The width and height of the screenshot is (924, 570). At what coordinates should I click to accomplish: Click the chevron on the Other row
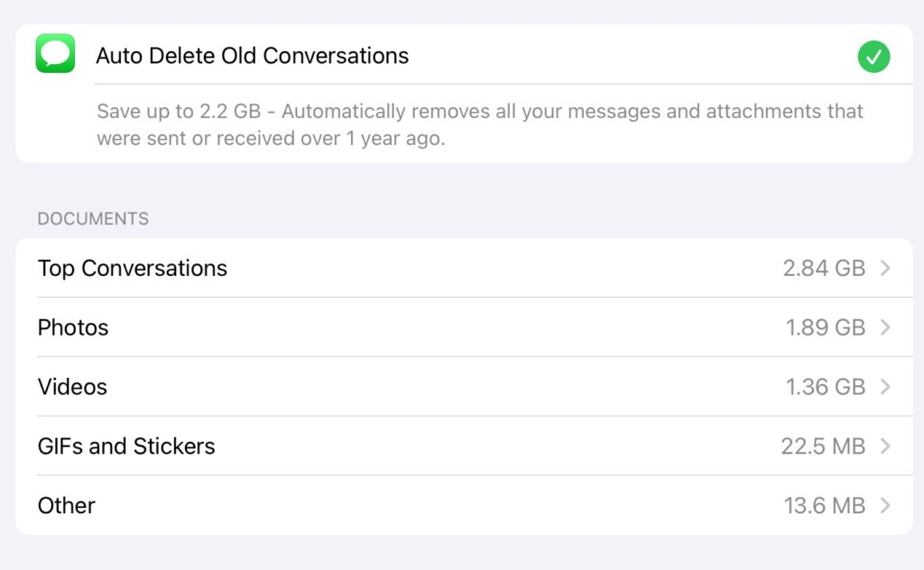point(885,506)
